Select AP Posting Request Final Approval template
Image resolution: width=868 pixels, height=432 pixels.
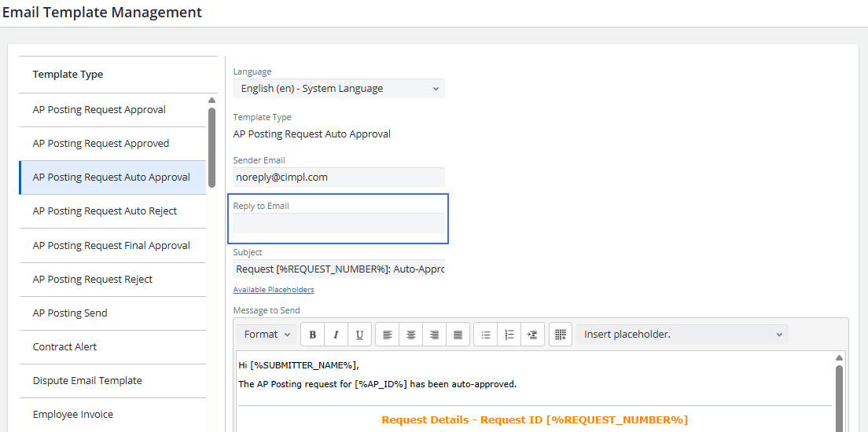tap(113, 245)
